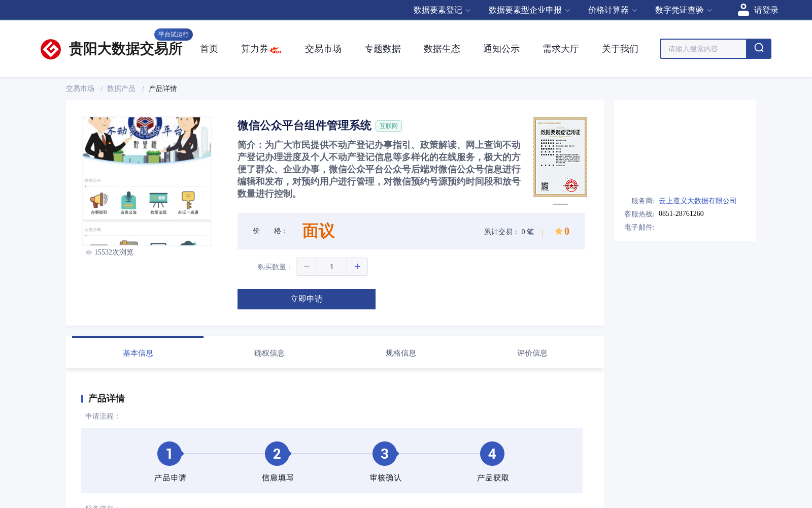Switch to the 评价信息 tab
The width and height of the screenshot is (812, 508).
pos(532,353)
